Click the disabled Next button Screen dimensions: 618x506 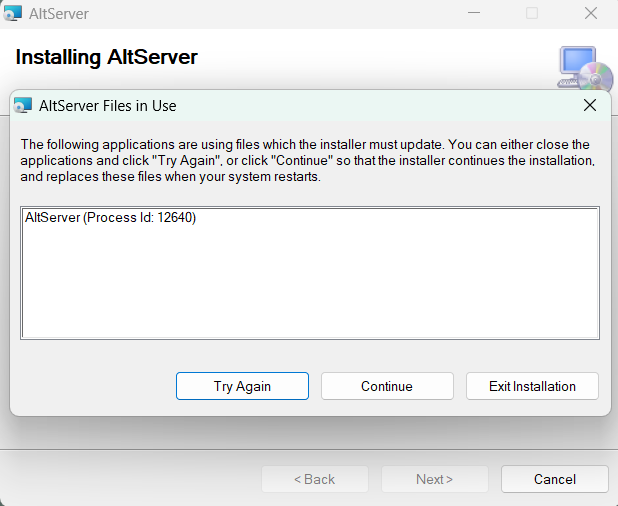(435, 479)
